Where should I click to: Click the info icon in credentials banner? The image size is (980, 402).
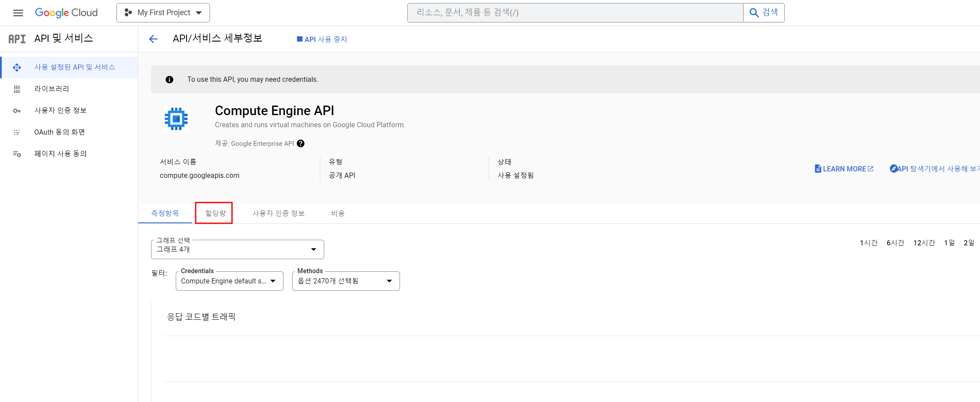point(170,80)
